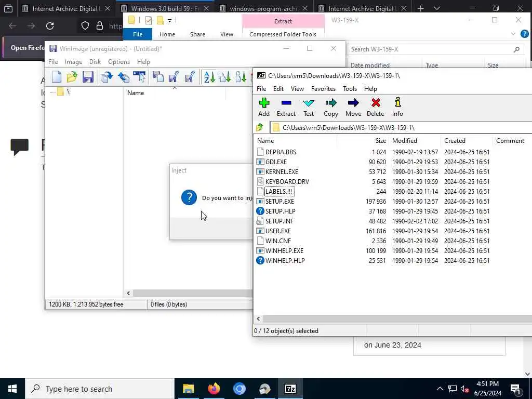
Task: Select GDI.EXE in 7-Zip list
Action: pyautogui.click(x=276, y=162)
